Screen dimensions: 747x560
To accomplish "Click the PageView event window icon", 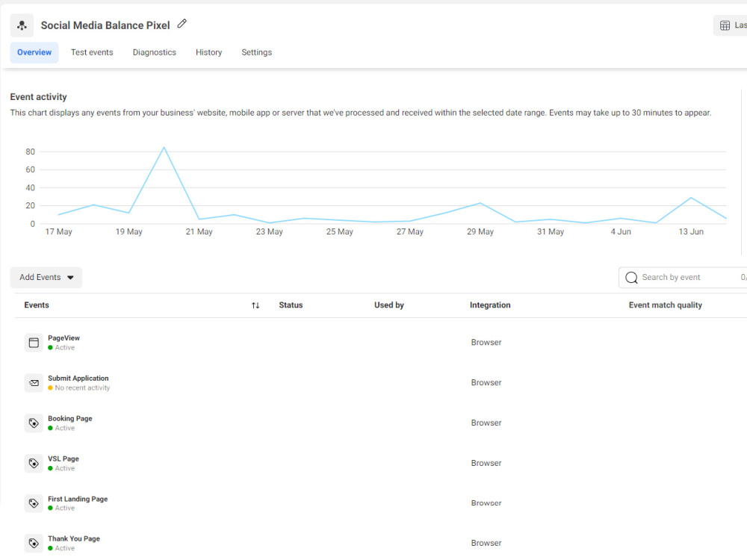I will pos(34,343).
